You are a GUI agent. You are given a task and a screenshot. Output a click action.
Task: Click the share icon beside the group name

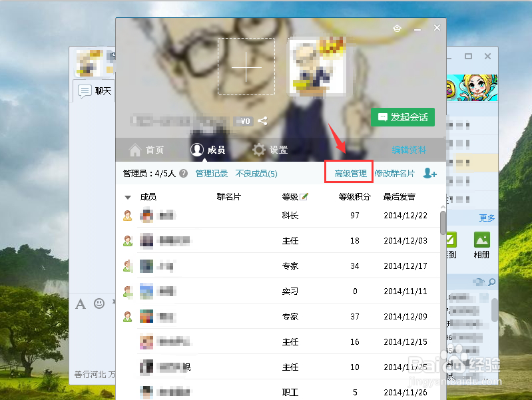pyautogui.click(x=262, y=120)
